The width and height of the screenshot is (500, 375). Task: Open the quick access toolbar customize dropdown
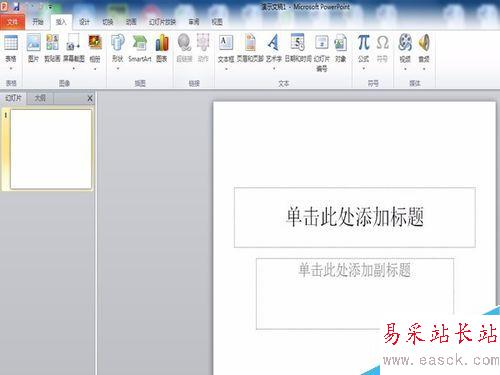[50, 6]
